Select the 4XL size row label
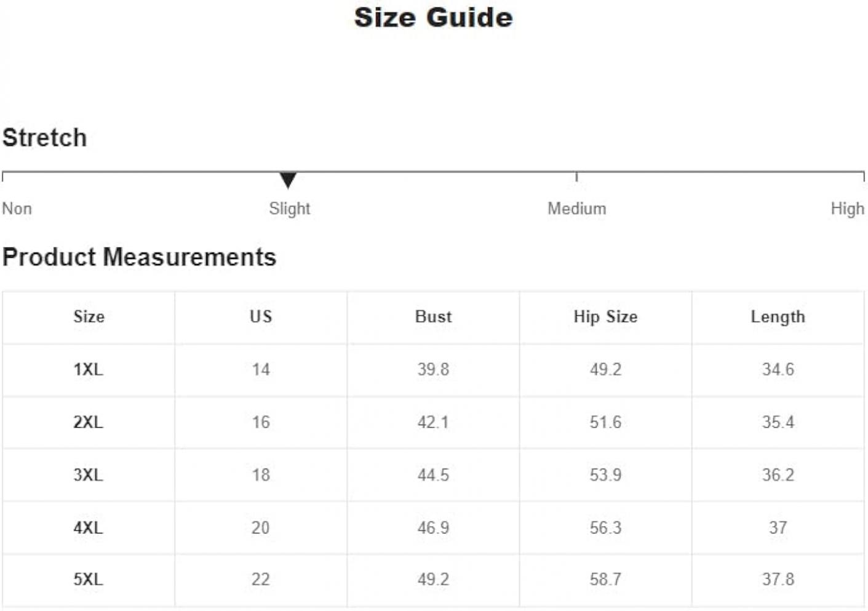868x611 pixels. point(89,528)
